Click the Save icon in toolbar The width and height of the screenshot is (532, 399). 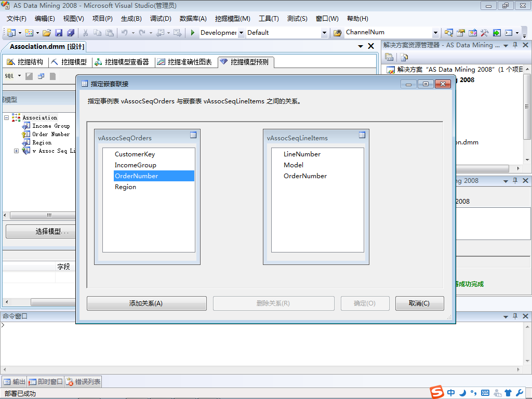[x=59, y=33]
